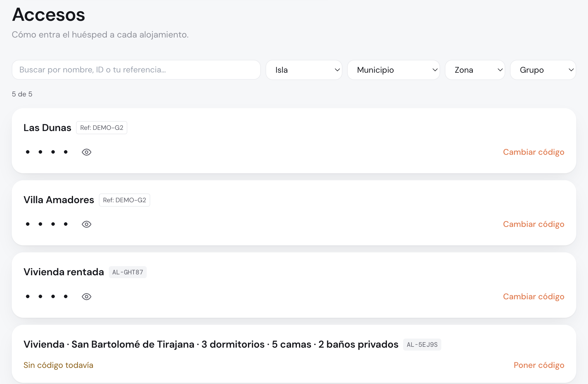Change the code for Villa Amadores
This screenshot has width=588, height=384.
tap(534, 224)
